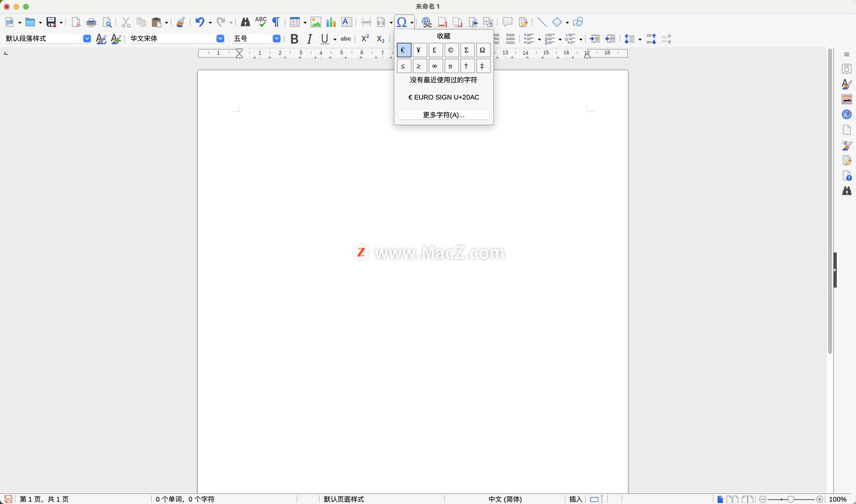Insert a table icon
Image resolution: width=856 pixels, height=504 pixels.
click(x=294, y=22)
